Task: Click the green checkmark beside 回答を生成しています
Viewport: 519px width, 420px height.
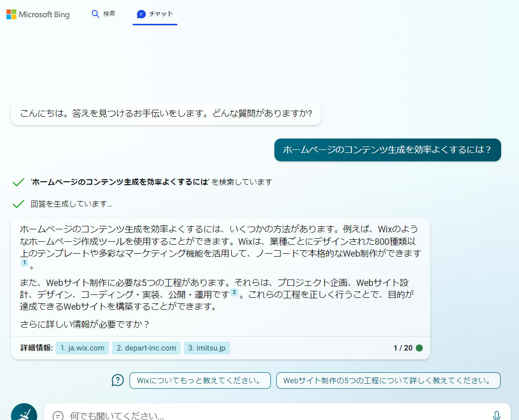Action: click(x=18, y=204)
